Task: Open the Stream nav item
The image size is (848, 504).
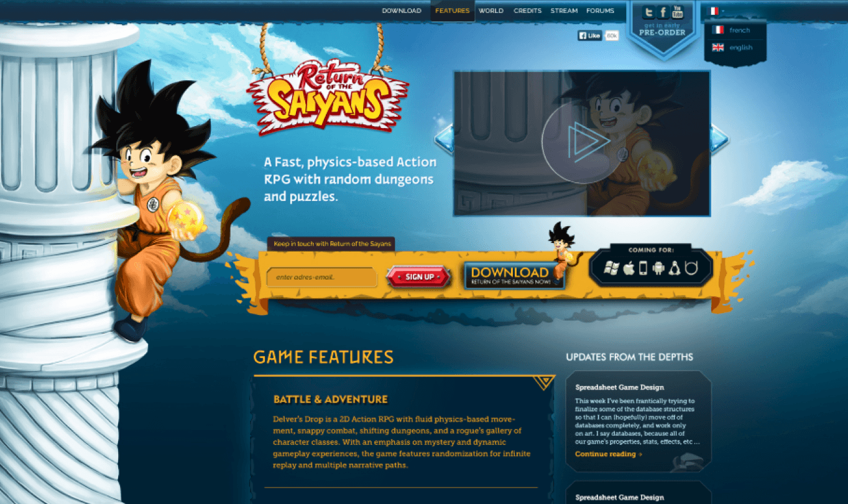Action: pos(564,11)
